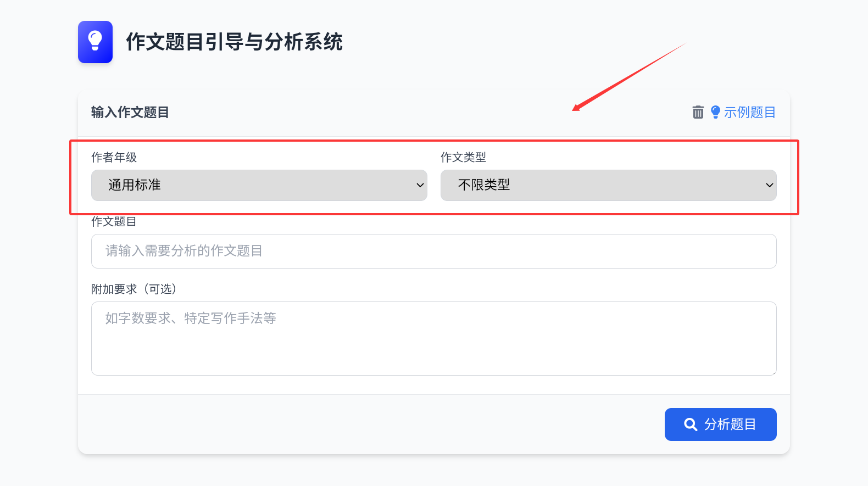868x486 pixels.
Task: Click the red arrow annotation
Action: point(628,77)
